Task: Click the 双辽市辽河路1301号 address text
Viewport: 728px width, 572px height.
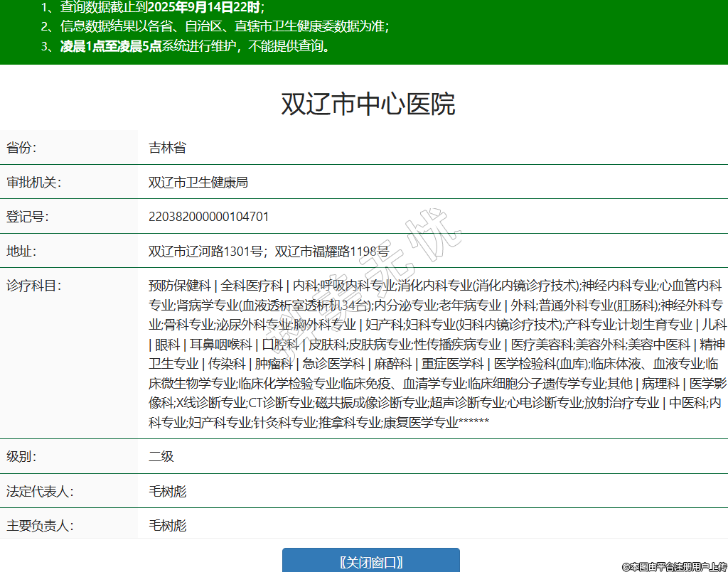Action: pos(206,251)
